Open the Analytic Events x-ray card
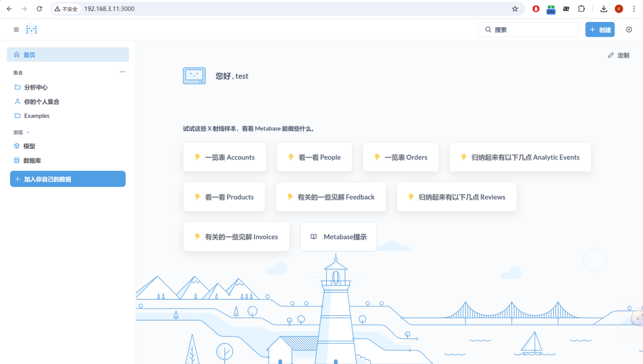 (520, 157)
